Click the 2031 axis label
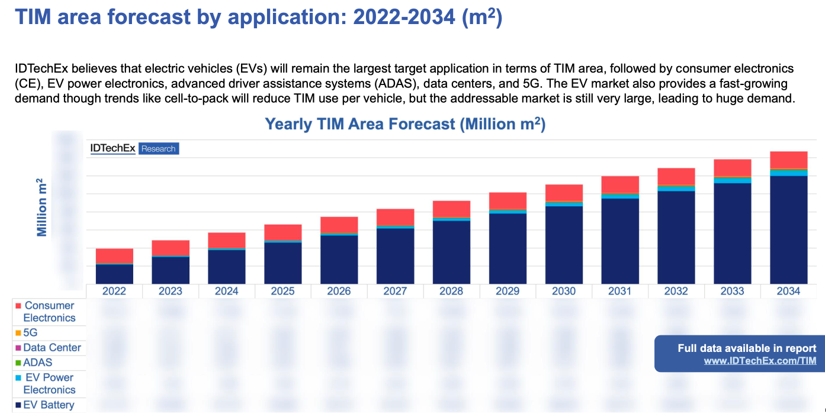The height and width of the screenshot is (416, 826). (x=620, y=291)
